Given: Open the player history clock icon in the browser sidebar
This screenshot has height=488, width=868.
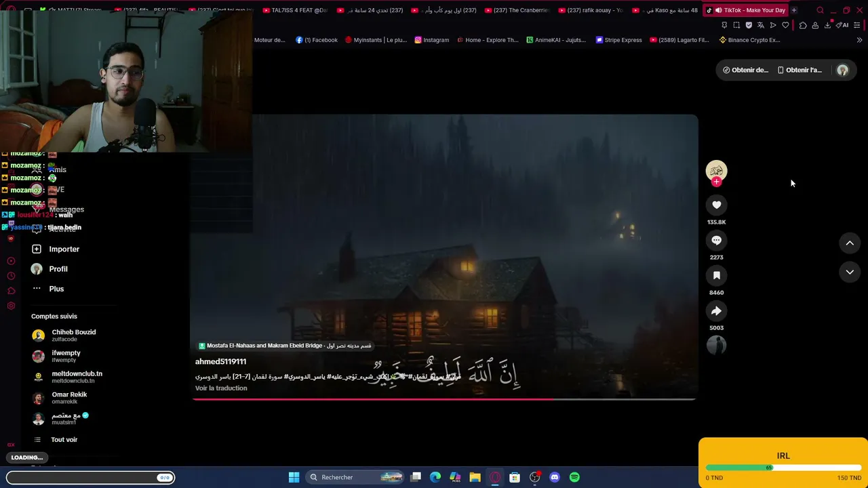Looking at the screenshot, I should point(11,276).
